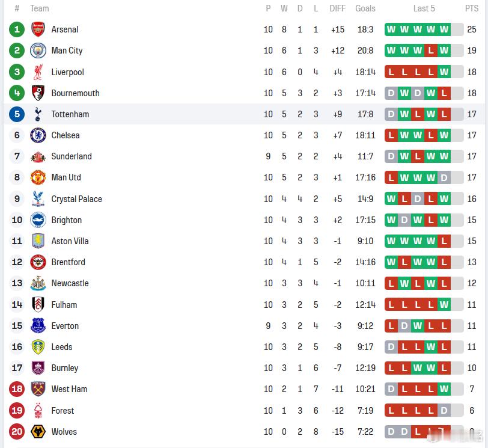The image size is (488, 448).
Task: Open the Crystal Palace team name
Action: [76, 199]
